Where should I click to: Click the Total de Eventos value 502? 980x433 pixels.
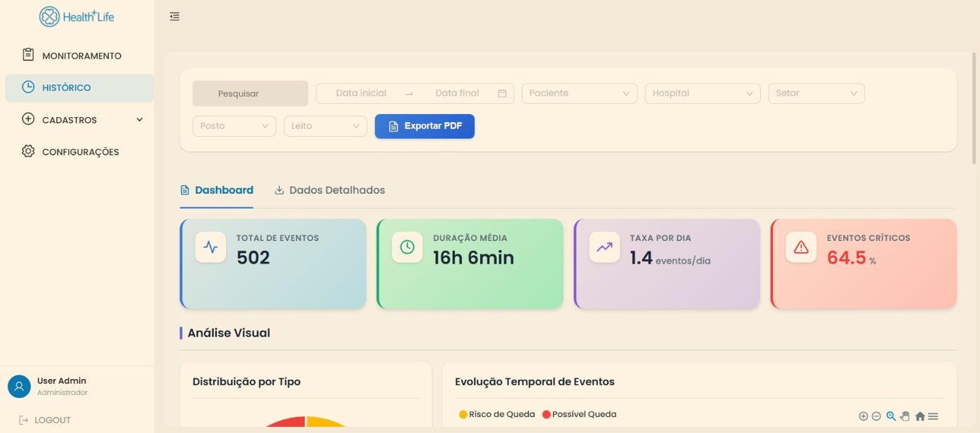click(x=253, y=258)
